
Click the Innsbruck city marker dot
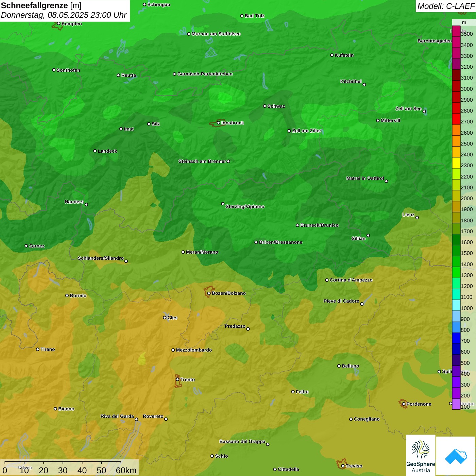click(x=218, y=123)
